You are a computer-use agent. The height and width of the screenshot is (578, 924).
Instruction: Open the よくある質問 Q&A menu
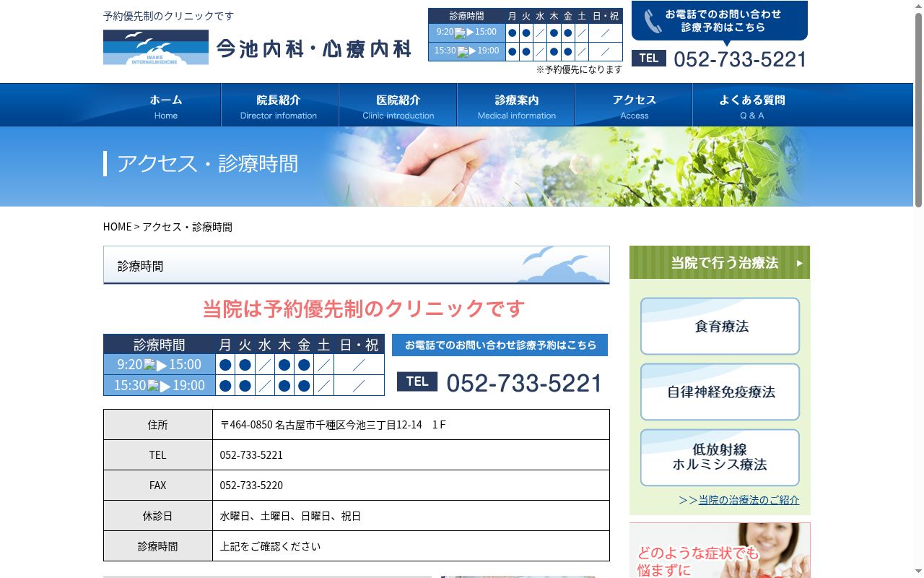(x=751, y=105)
